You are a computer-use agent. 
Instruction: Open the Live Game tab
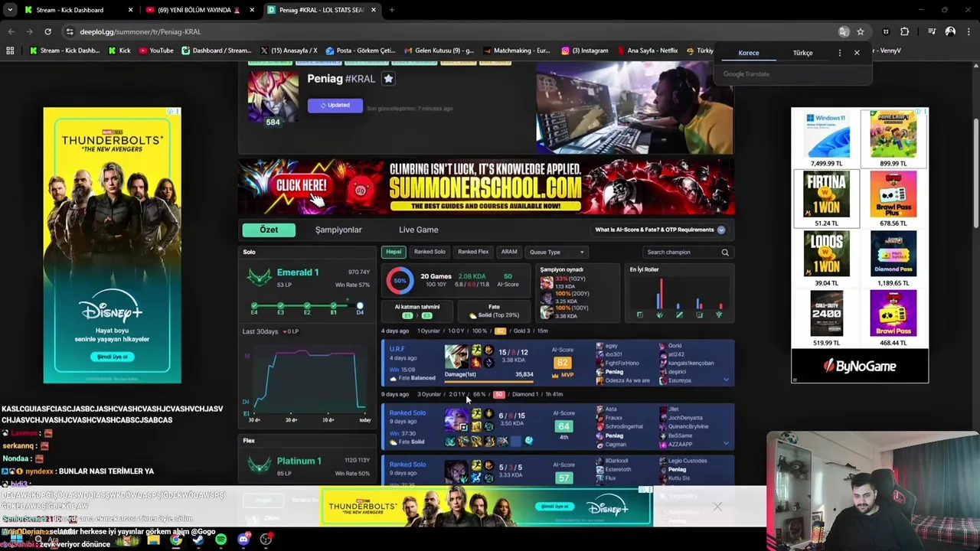click(418, 230)
